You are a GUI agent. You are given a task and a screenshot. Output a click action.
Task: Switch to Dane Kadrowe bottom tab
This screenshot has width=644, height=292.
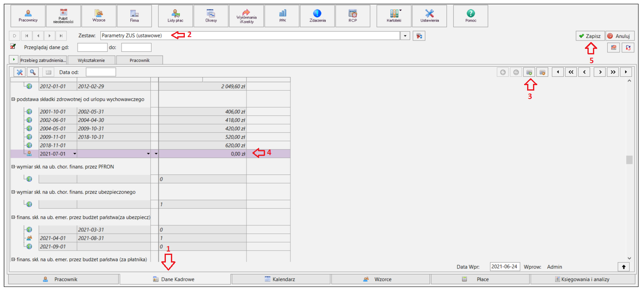[175, 279]
